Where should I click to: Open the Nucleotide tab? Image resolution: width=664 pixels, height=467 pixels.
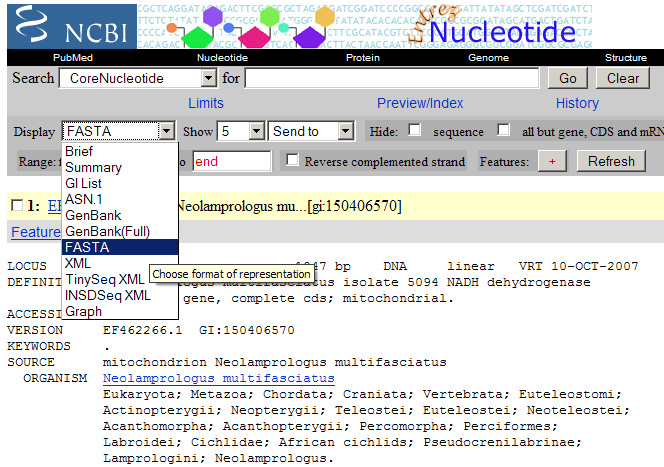222,58
